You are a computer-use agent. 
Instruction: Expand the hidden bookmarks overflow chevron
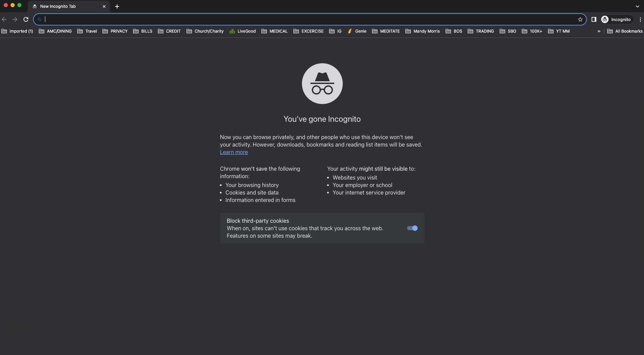(x=598, y=31)
